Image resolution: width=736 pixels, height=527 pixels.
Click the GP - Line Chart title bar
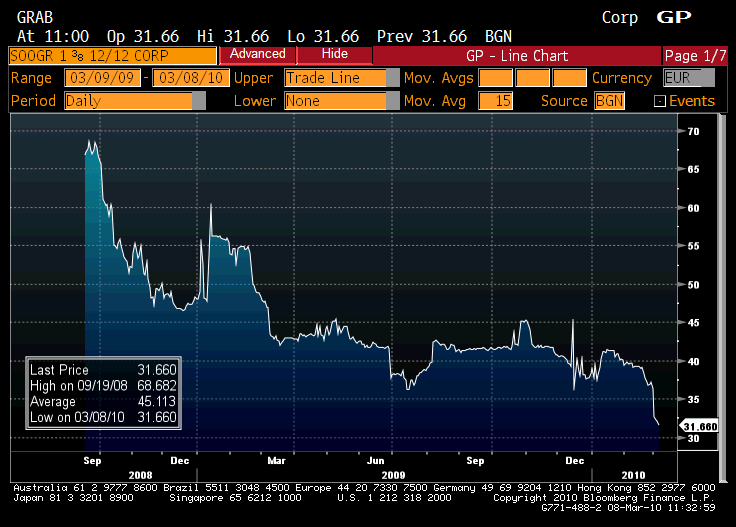517,55
